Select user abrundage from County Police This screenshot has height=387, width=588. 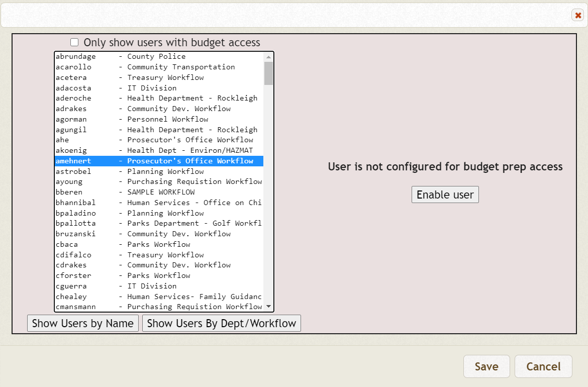(x=126, y=56)
